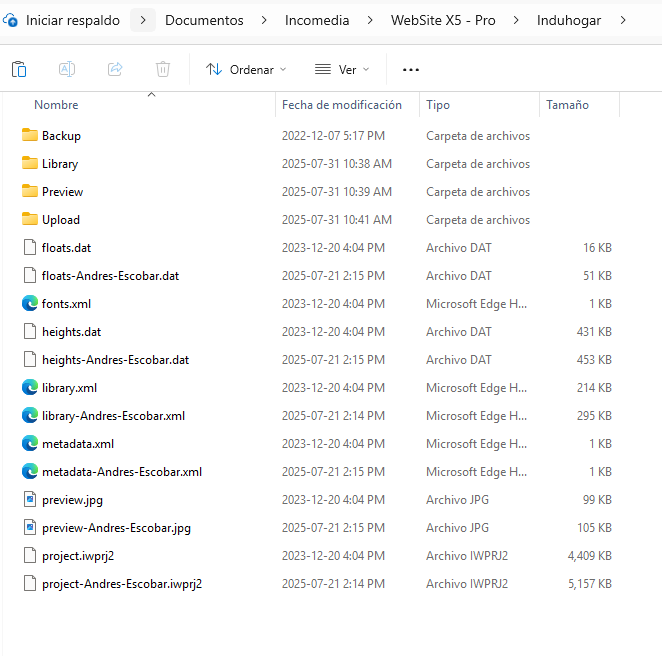Expand chevron after Induhogar breadcrumb
The image size is (662, 656).
(623, 20)
